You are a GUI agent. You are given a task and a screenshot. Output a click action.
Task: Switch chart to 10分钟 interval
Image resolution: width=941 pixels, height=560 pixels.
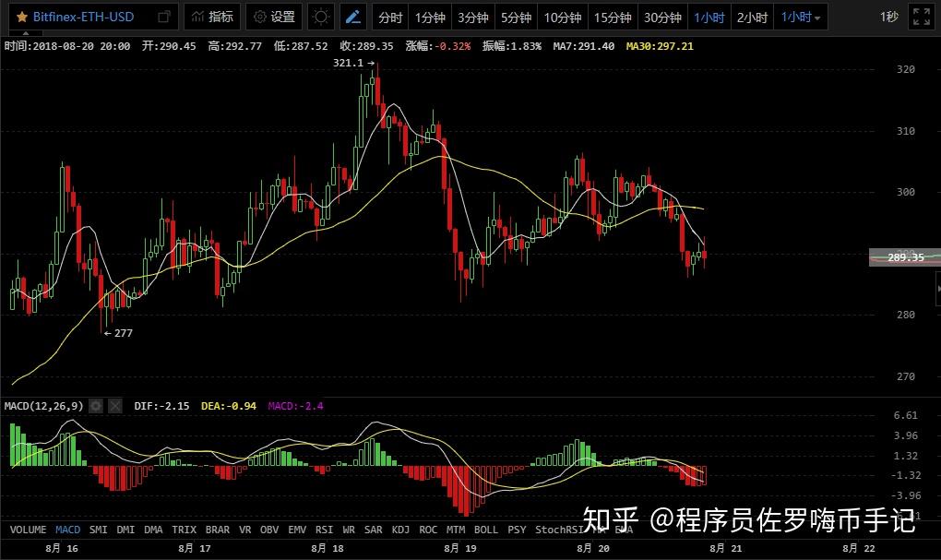[x=563, y=18]
